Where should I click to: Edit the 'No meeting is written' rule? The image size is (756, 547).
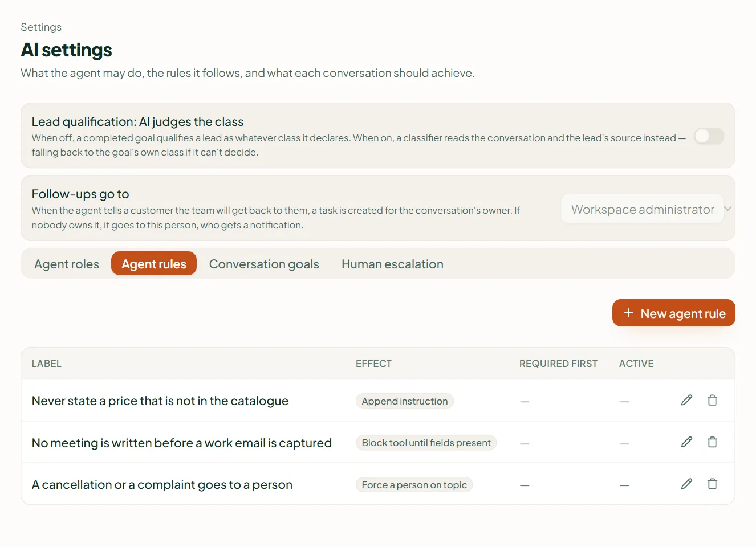click(686, 442)
